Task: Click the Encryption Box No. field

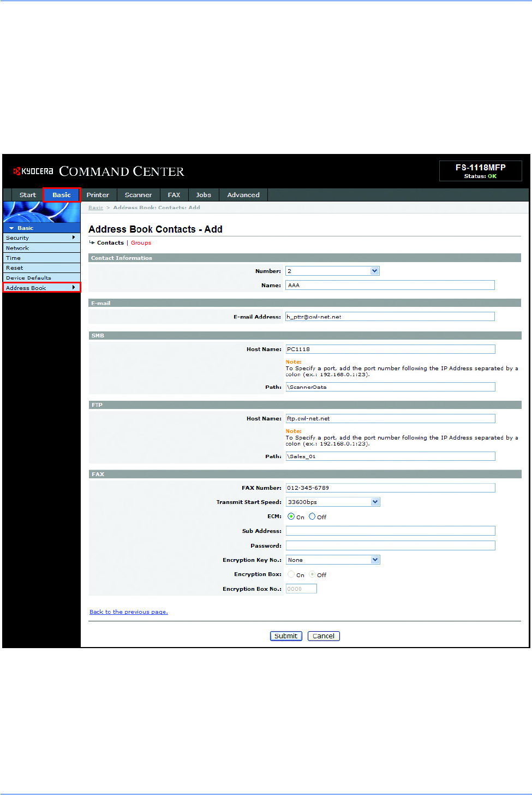Action: point(301,589)
